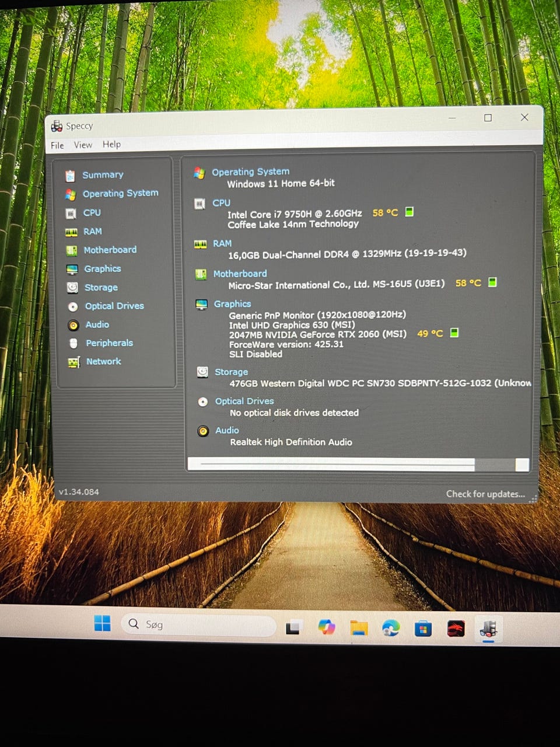Click the Graphics icon in summary panel
This screenshot has height=747, width=560.
[202, 305]
